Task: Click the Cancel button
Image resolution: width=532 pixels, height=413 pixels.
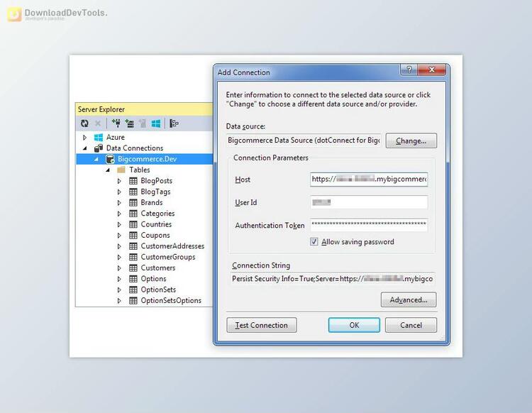Action: 411,325
